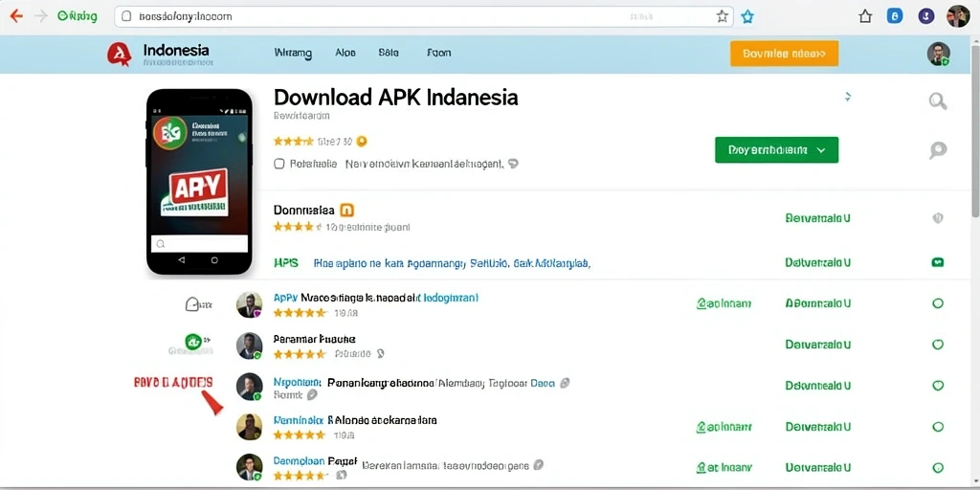Image resolution: width=980 pixels, height=490 pixels.
Task: Open the Fcom nav item
Action: (438, 54)
